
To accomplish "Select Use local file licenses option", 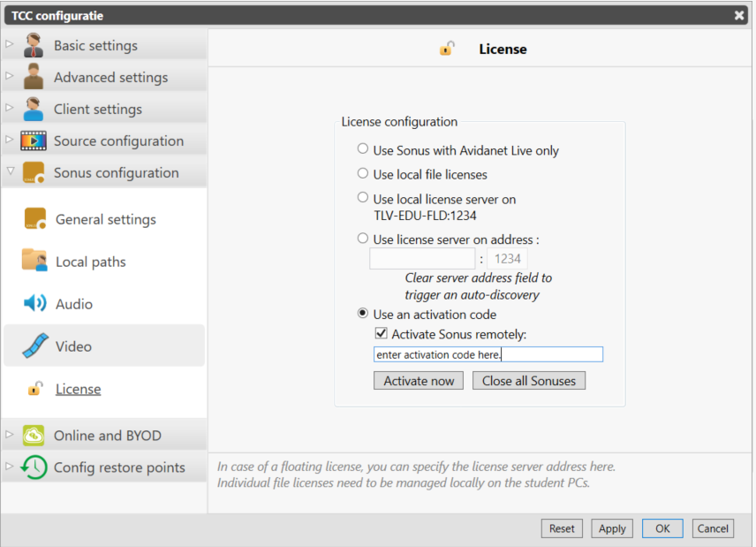I will [363, 173].
